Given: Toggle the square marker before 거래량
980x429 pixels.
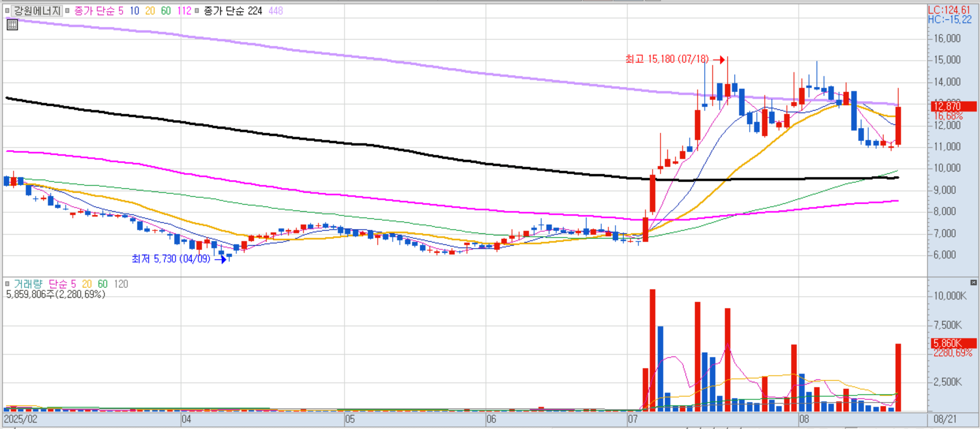Looking at the screenshot, I should (7, 284).
